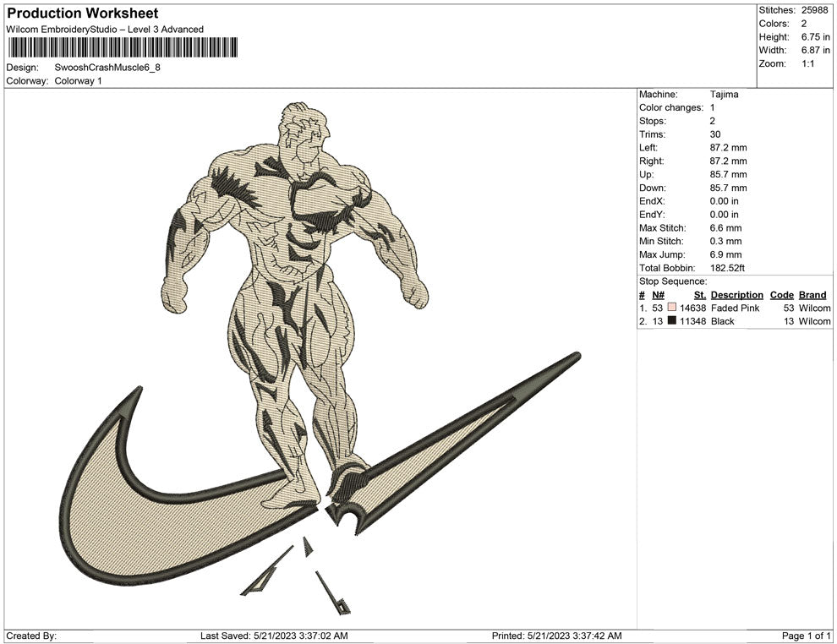Click the barcode under the software name
The width and height of the screenshot is (837, 644).
123,47
